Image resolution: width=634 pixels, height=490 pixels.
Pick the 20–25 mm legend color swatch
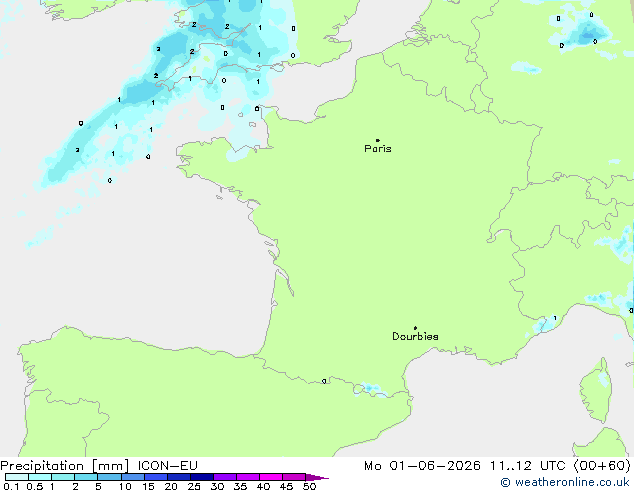[179, 477]
